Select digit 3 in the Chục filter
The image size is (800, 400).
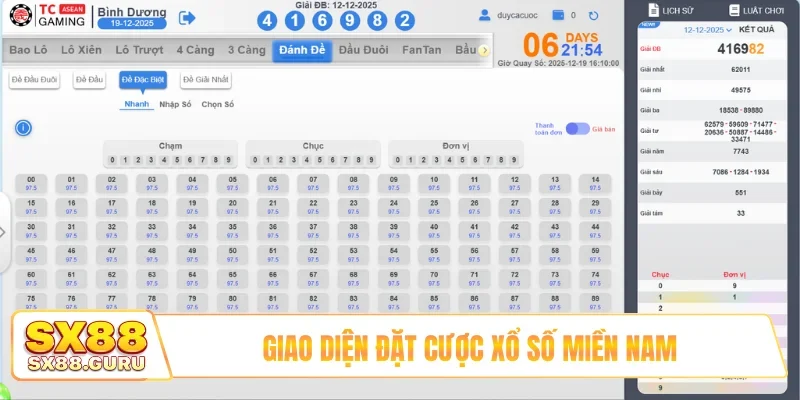[294, 160]
